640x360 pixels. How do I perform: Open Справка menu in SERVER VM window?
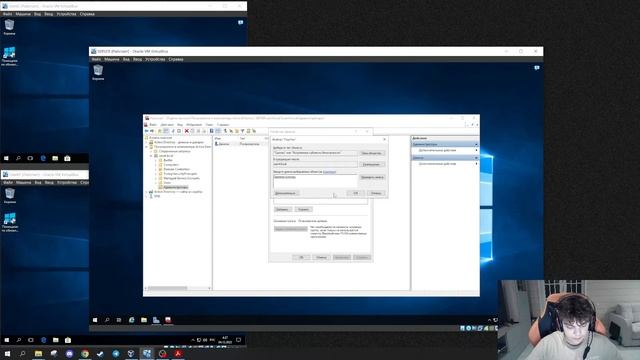(176, 59)
